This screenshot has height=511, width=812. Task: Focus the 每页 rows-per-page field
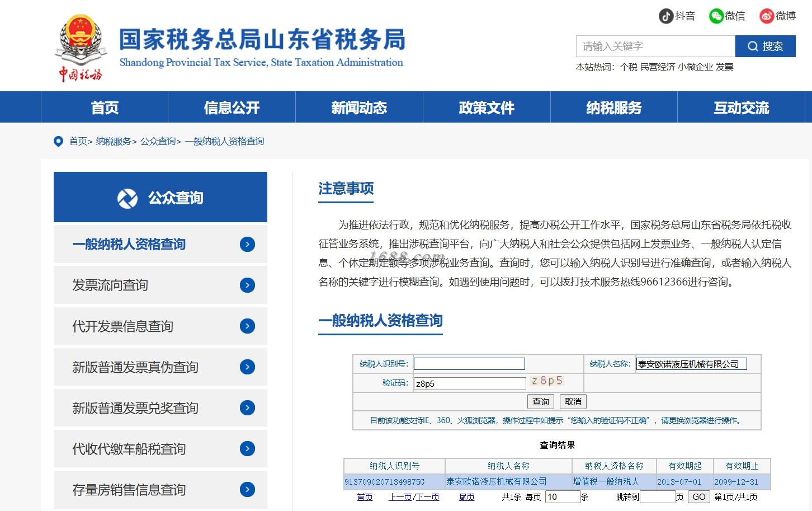click(x=563, y=497)
